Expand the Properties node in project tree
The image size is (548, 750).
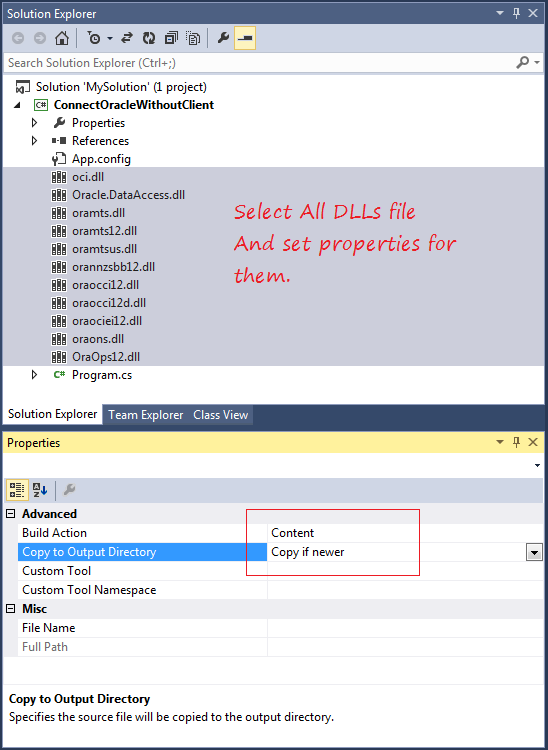pyautogui.click(x=34, y=123)
